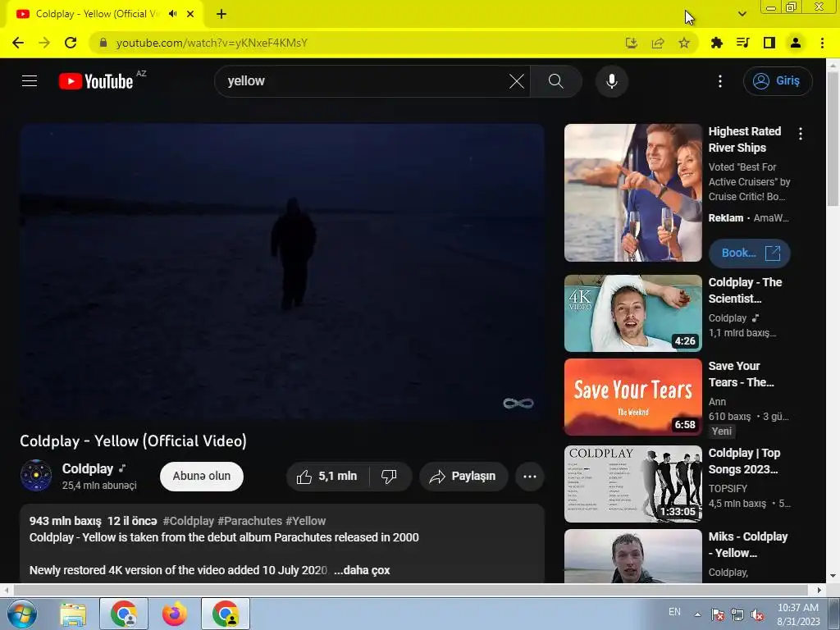Click the video player area
The width and height of the screenshot is (840, 630).
click(282, 272)
